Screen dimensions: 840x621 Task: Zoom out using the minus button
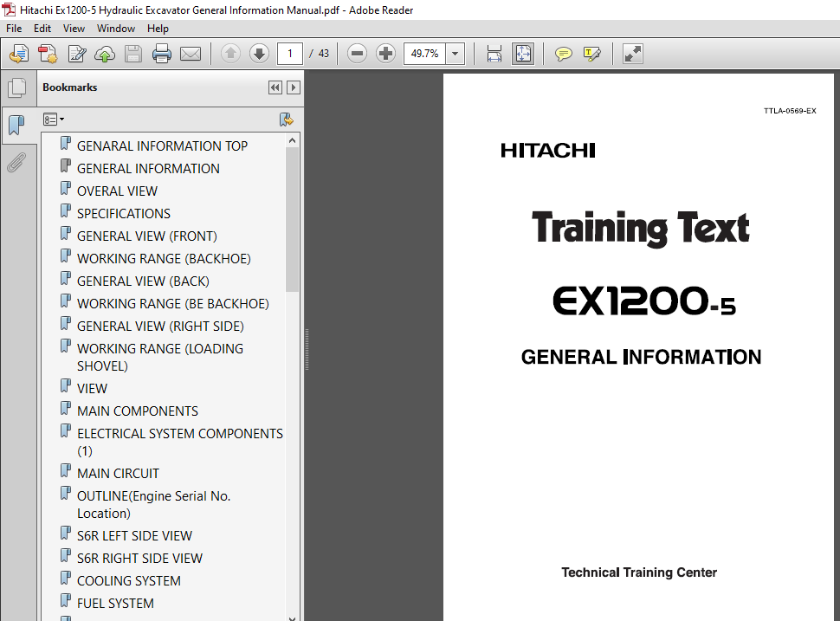(x=357, y=54)
